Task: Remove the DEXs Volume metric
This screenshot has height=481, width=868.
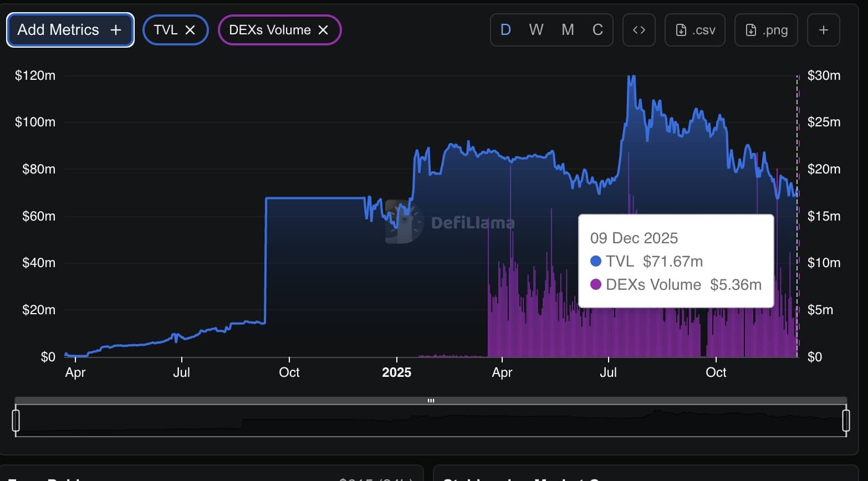Action: [x=323, y=30]
